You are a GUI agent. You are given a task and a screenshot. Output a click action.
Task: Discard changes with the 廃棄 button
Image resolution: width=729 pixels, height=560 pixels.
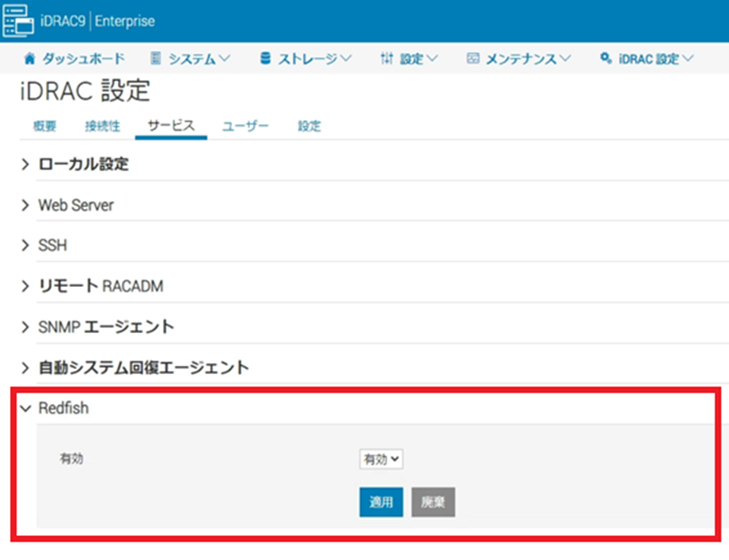click(x=433, y=502)
